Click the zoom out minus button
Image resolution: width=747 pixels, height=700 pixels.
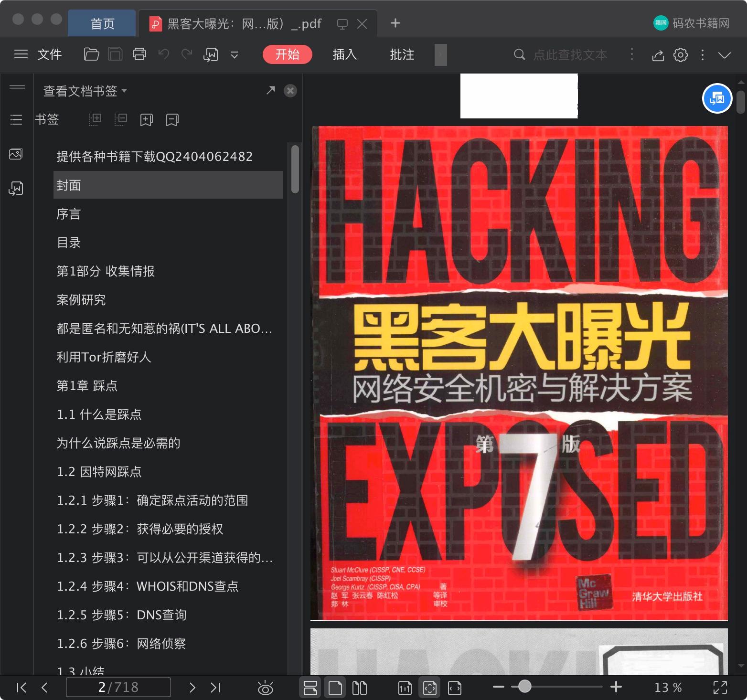(499, 687)
